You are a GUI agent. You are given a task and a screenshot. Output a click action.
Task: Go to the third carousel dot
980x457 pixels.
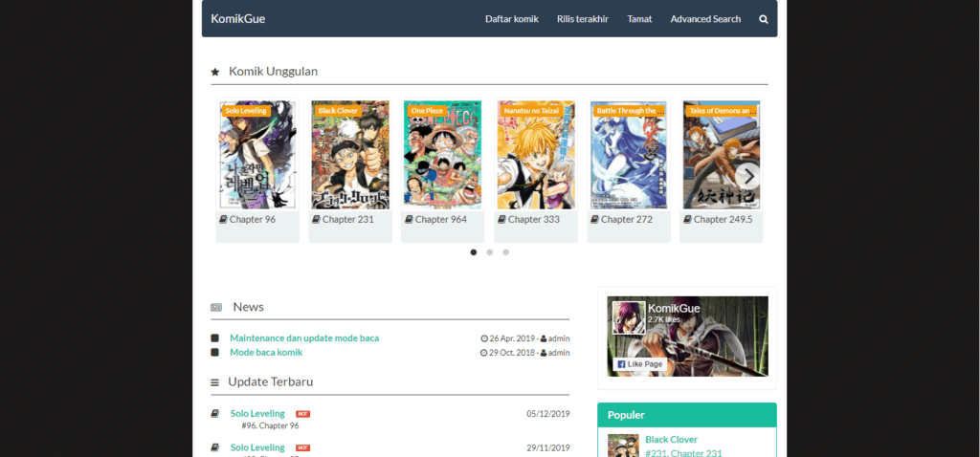(505, 252)
